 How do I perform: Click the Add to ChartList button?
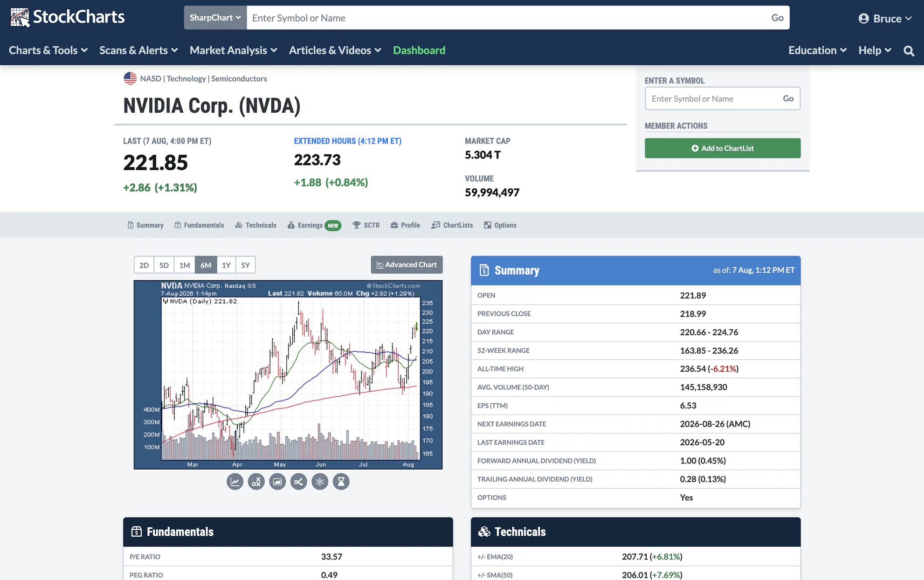coord(723,148)
